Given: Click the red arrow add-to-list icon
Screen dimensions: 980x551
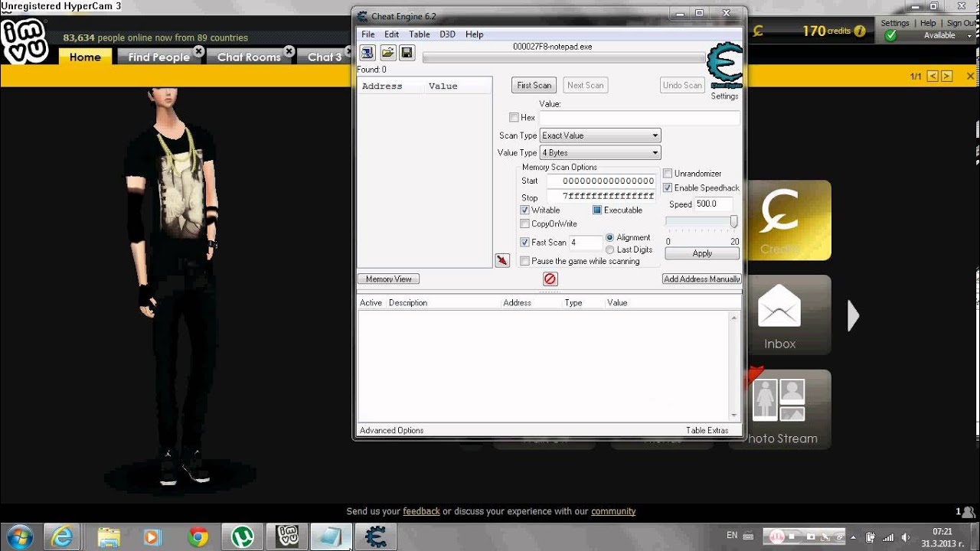Looking at the screenshot, I should click(502, 261).
